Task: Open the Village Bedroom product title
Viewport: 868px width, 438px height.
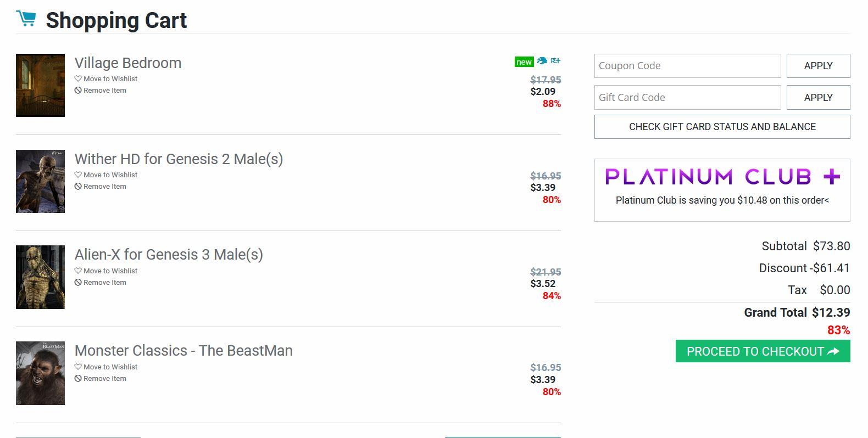Action: click(x=128, y=63)
